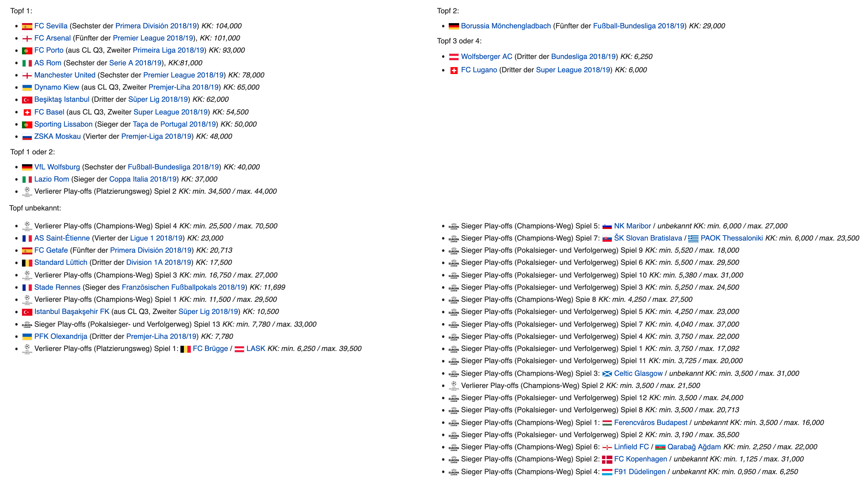Screen dimensions: 868x488
Task: Click the German flag beside Borussia Mönchengladbach
Action: click(454, 26)
